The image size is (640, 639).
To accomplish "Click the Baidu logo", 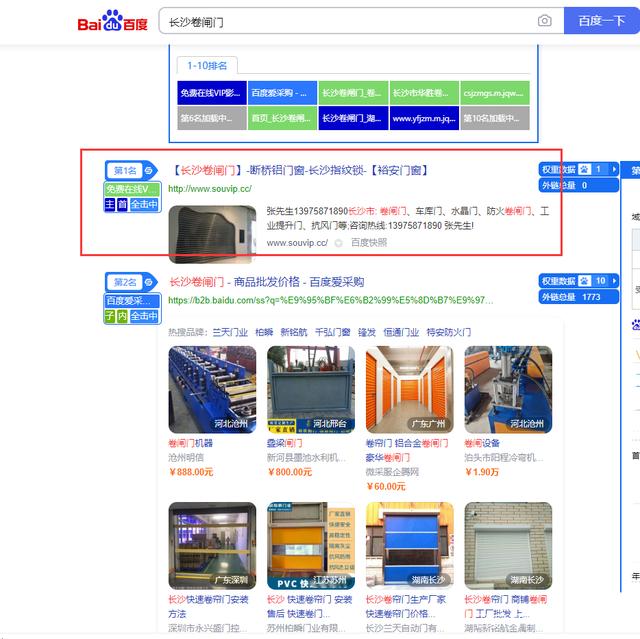I will tap(112, 21).
